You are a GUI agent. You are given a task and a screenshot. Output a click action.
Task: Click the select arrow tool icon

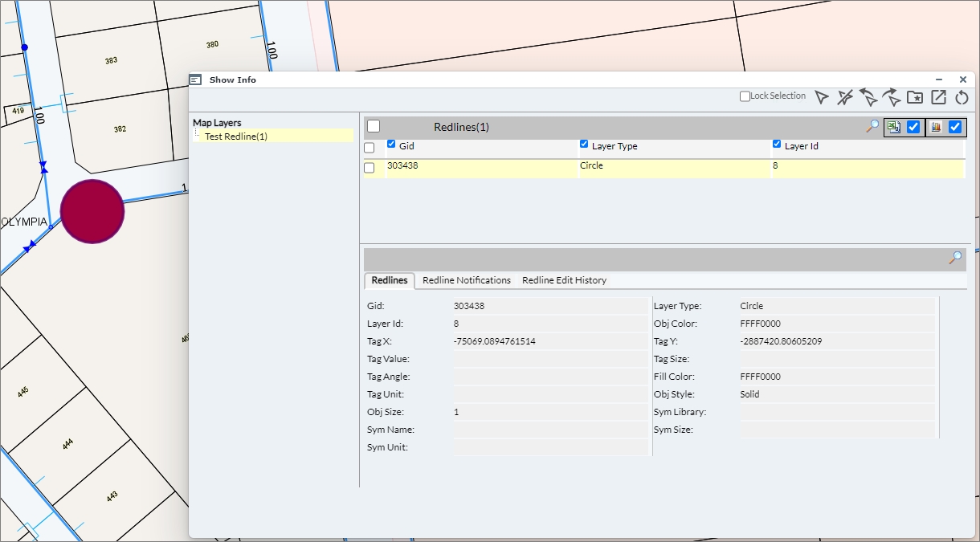[821, 97]
